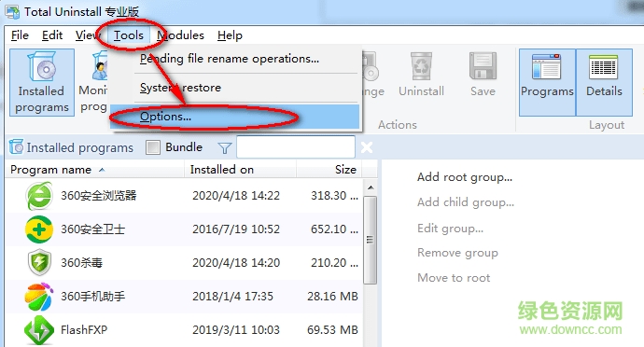Click install date 2018/1/4 17:35
This screenshot has width=644, height=347.
232,297
